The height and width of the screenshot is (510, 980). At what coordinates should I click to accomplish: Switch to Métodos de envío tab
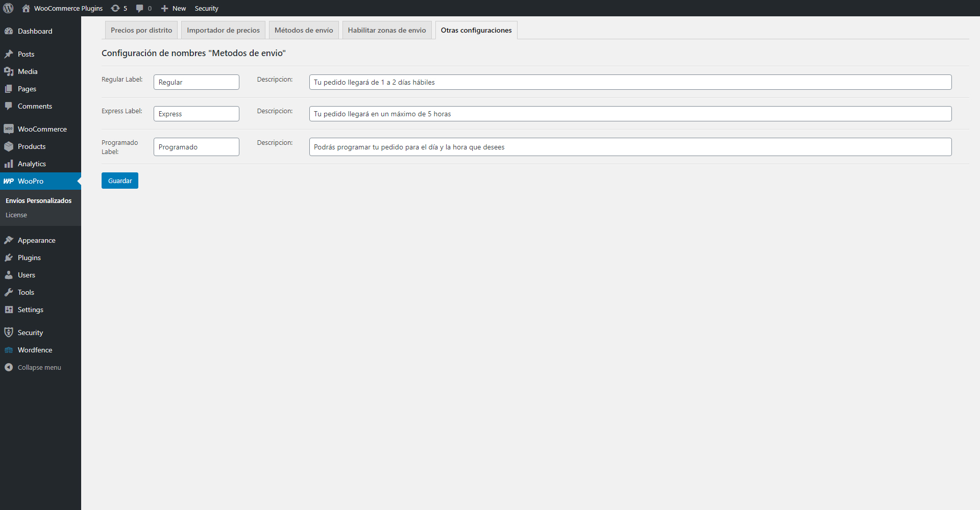click(304, 30)
